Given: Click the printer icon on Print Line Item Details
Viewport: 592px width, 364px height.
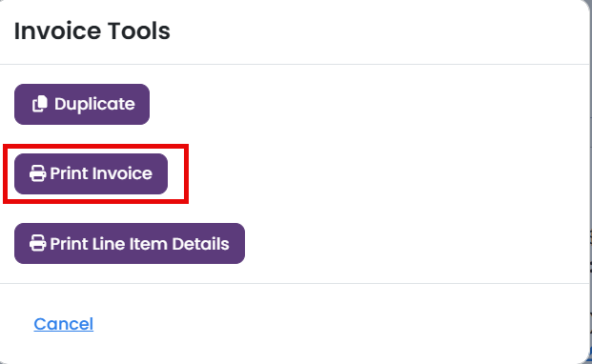Looking at the screenshot, I should click(38, 243).
